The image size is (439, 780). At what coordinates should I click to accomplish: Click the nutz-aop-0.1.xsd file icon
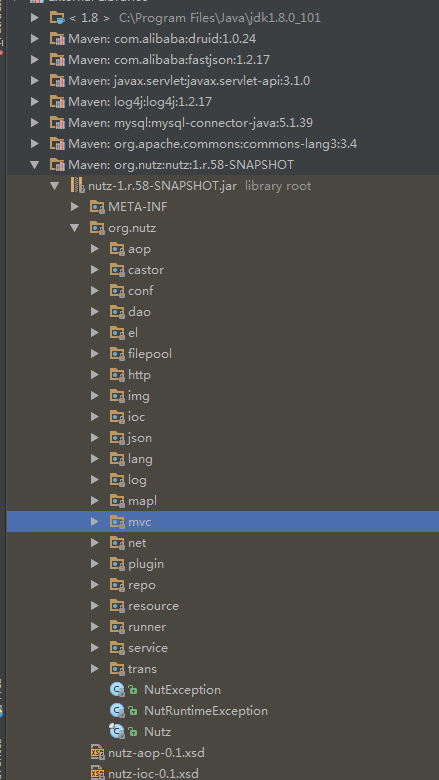(x=97, y=753)
